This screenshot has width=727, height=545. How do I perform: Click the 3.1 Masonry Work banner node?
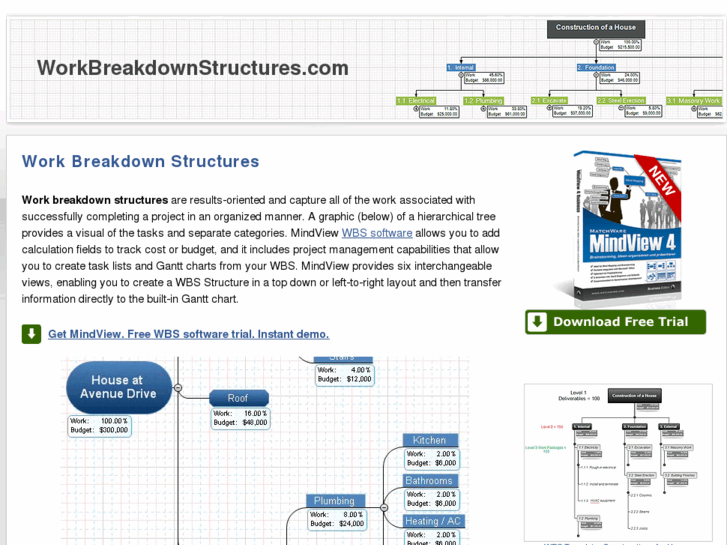click(694, 101)
